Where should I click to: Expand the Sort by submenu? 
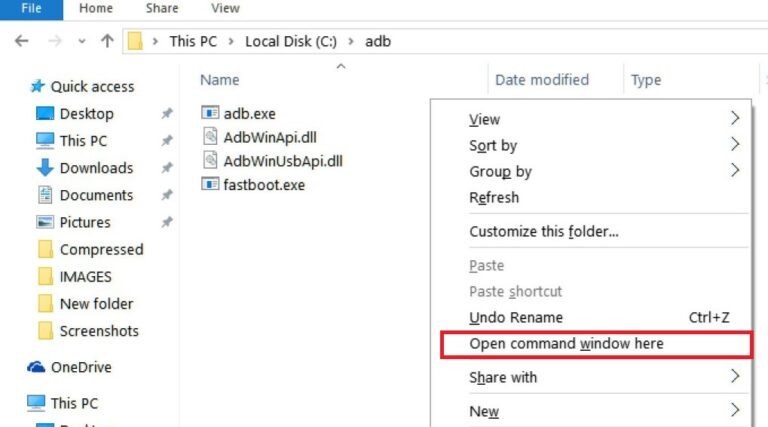tap(493, 145)
